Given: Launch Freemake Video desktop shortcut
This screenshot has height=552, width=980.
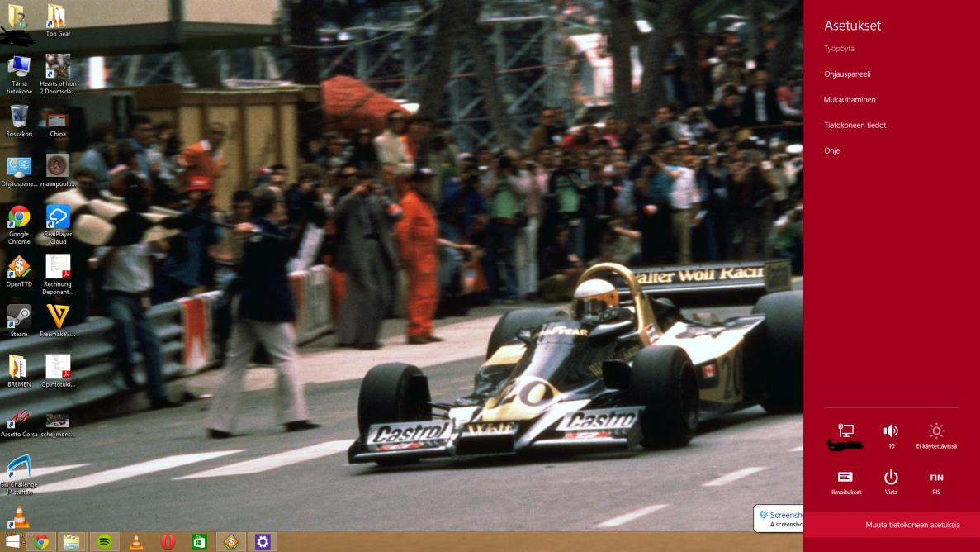Looking at the screenshot, I should pyautogui.click(x=58, y=321).
